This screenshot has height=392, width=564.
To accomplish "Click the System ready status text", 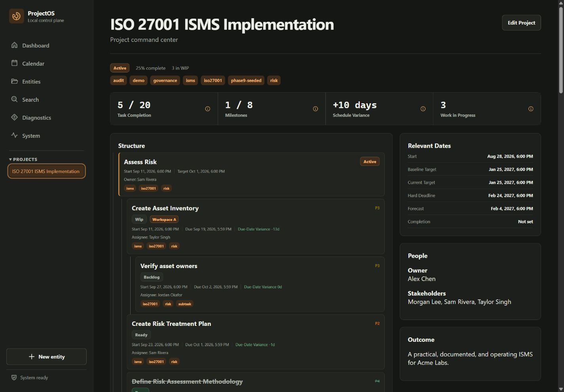I will pyautogui.click(x=34, y=378).
